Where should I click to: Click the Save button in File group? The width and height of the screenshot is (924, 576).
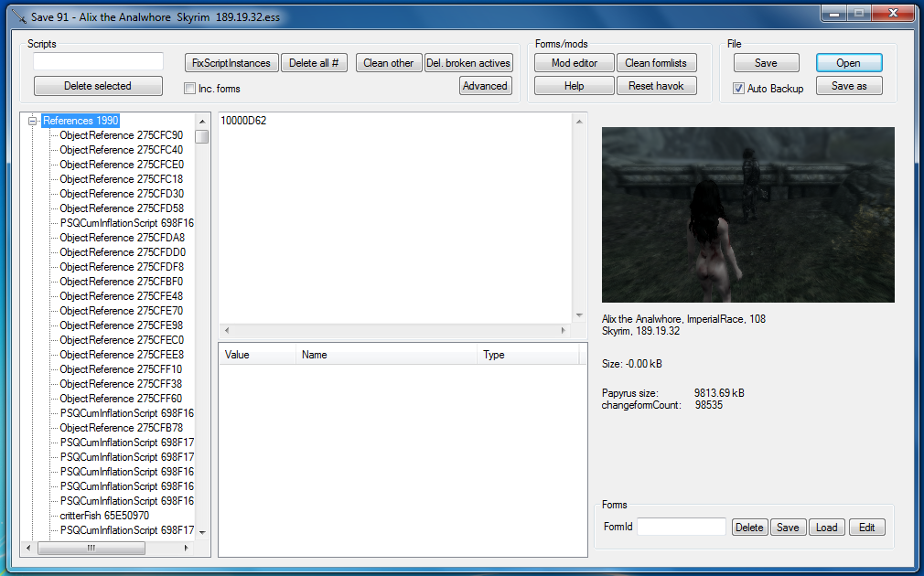[x=766, y=63]
